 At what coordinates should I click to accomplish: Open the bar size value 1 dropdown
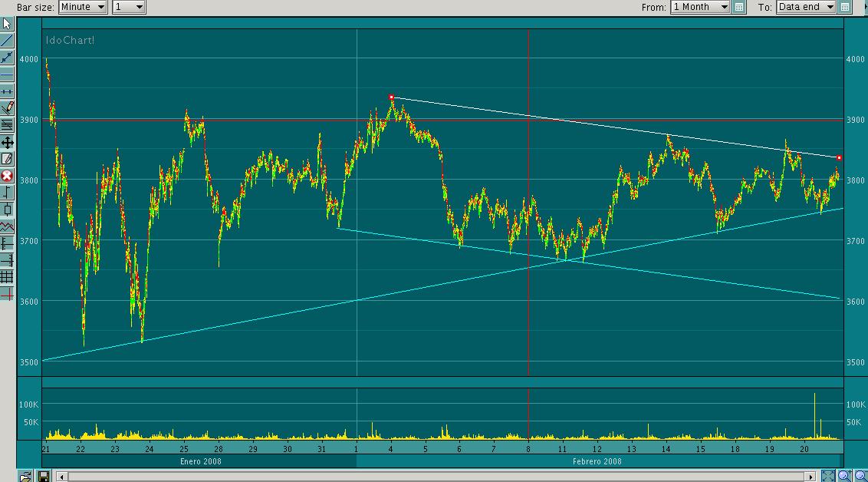(x=129, y=7)
